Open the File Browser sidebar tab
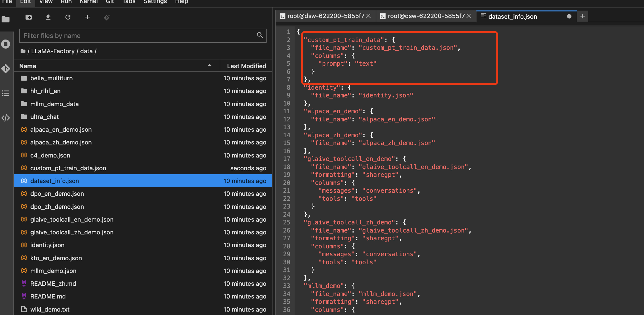 click(x=6, y=19)
